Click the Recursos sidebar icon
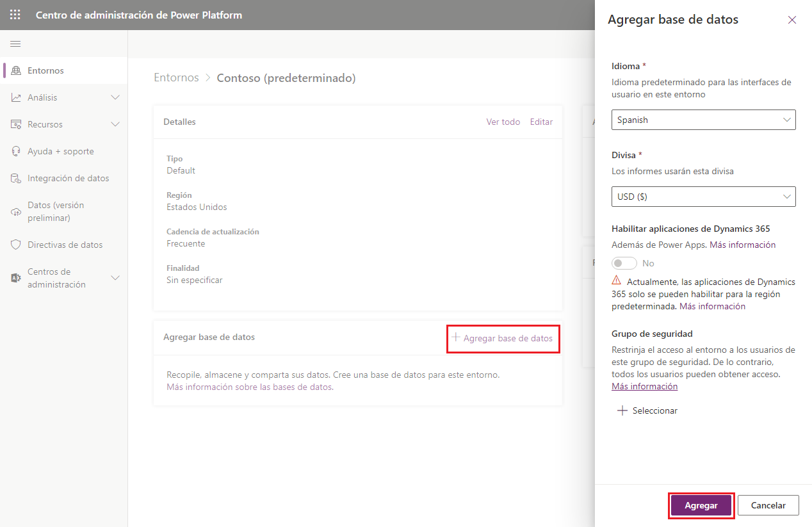 16,124
